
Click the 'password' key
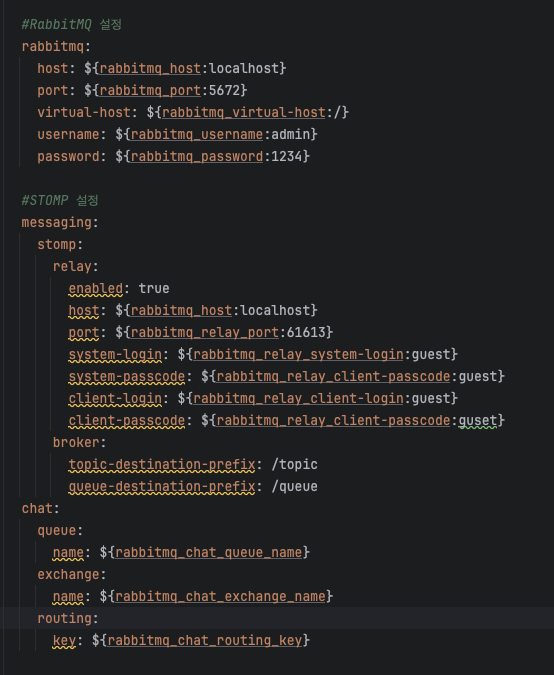click(x=68, y=156)
